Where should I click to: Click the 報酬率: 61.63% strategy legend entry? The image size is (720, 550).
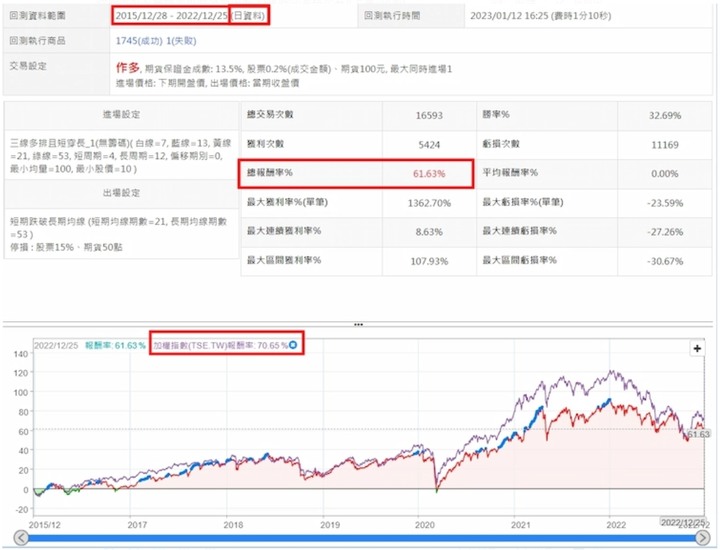115,345
